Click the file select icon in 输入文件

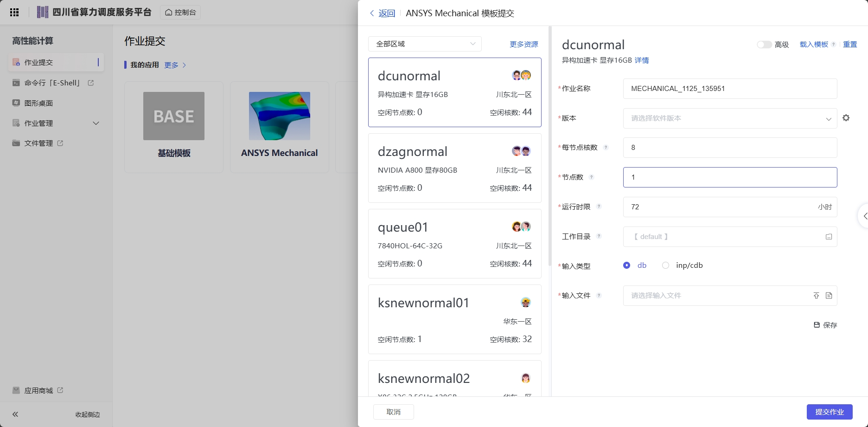click(x=829, y=296)
